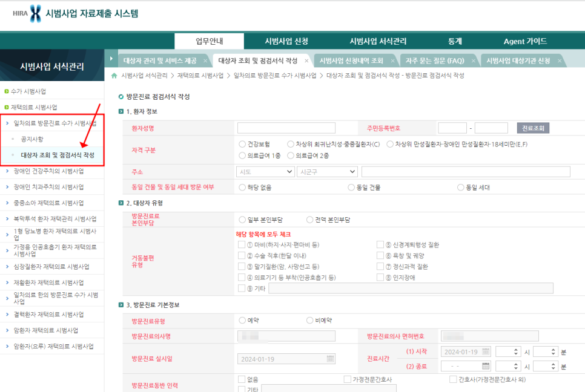Click the detailed address input field
The width and height of the screenshot is (585, 392).
[x=466, y=172]
